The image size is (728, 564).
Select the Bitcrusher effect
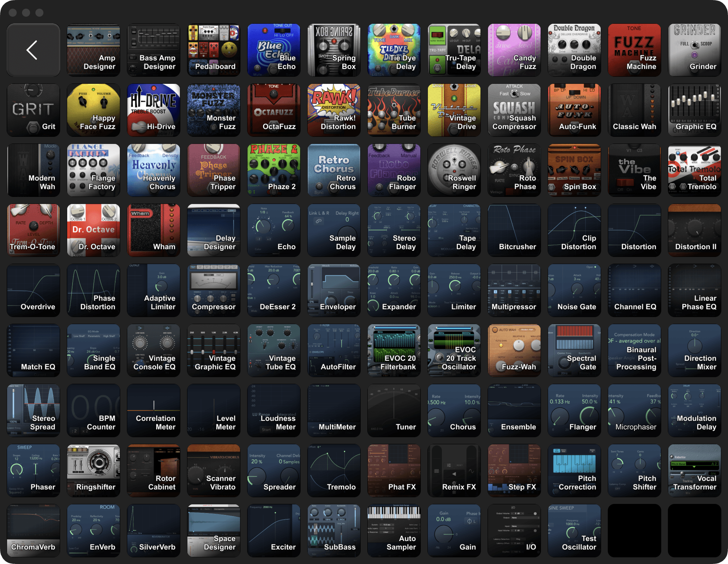(514, 230)
